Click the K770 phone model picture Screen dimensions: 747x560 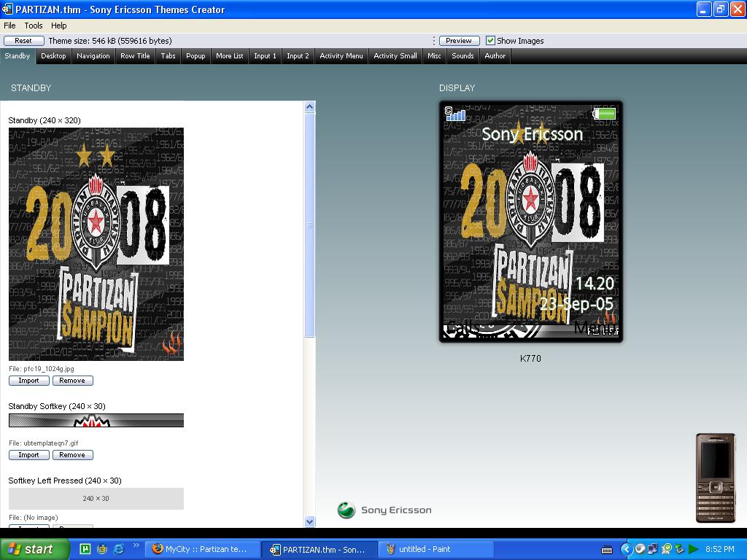[x=716, y=478]
